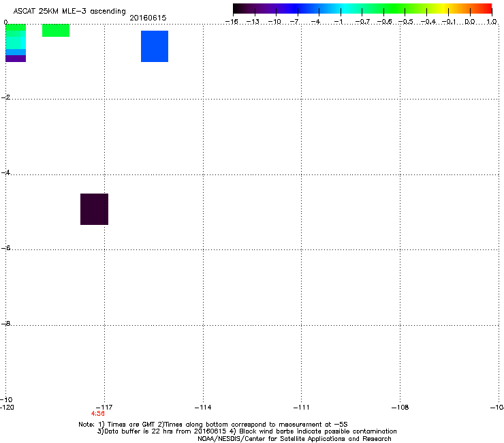Click the -120 longitude axis label
504x443 pixels.
7,408
